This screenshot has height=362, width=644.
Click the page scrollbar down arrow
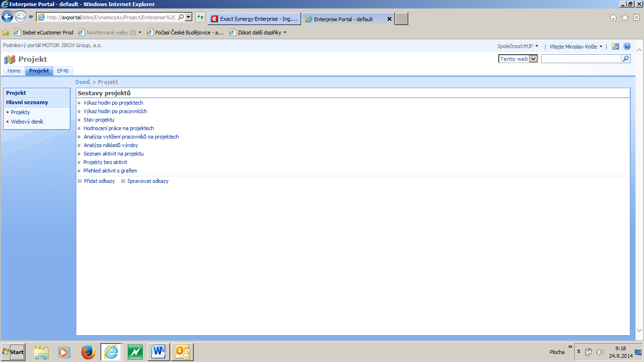(639, 330)
